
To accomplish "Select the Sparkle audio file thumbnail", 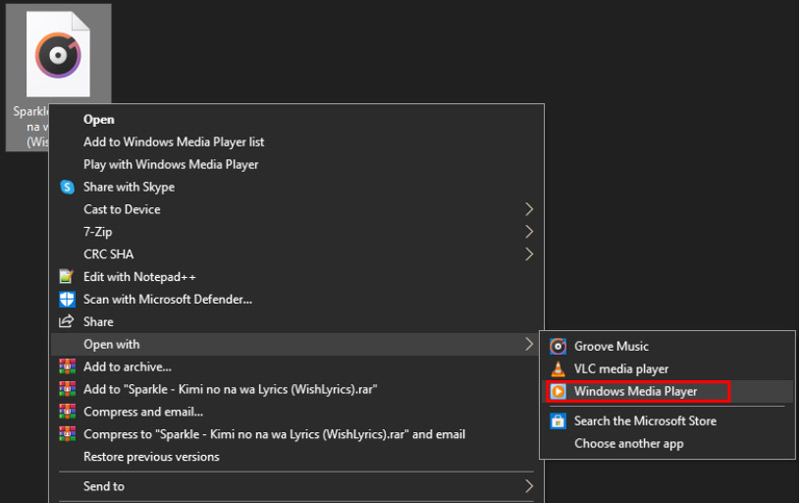I will point(58,54).
